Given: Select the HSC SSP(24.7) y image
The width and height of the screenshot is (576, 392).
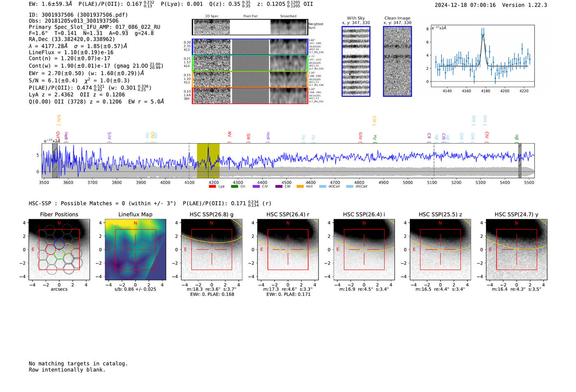Looking at the screenshot, I should tap(516, 249).
